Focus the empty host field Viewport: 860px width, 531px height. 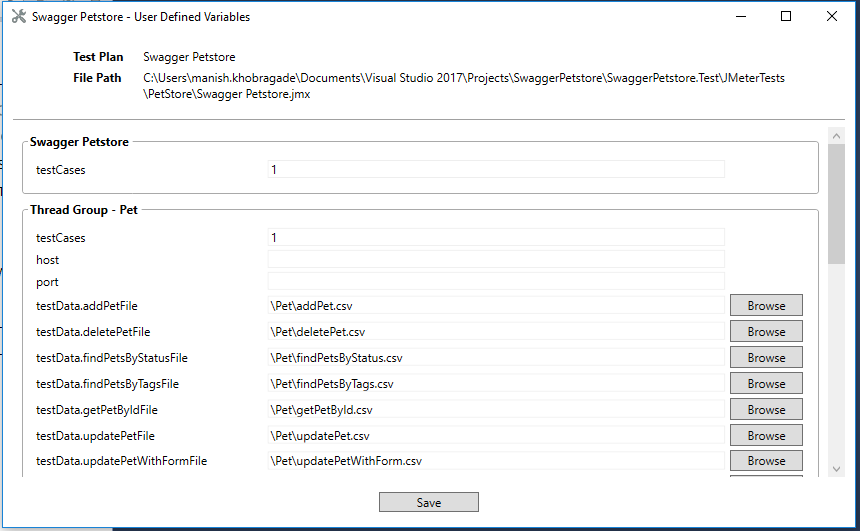[x=496, y=259]
